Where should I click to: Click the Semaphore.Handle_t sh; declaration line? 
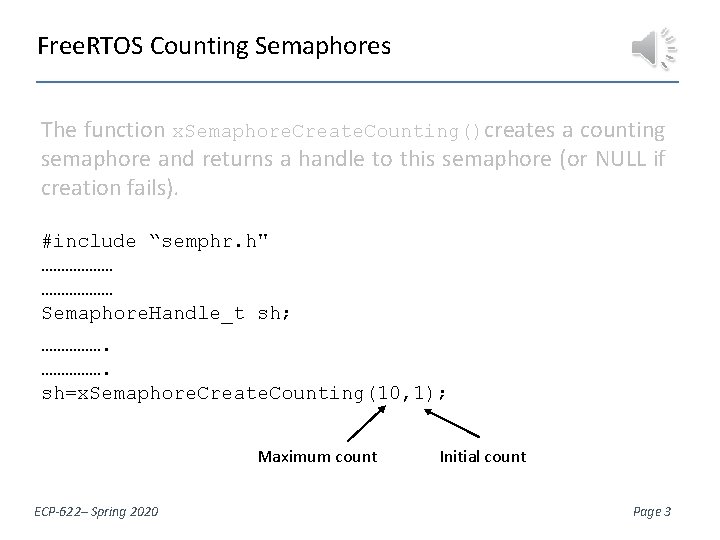click(165, 313)
